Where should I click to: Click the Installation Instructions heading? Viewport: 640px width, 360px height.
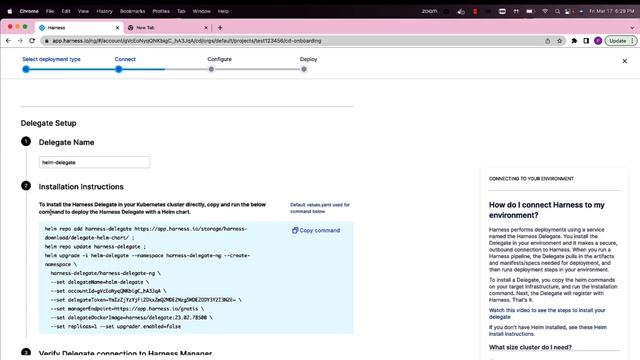coord(81,187)
